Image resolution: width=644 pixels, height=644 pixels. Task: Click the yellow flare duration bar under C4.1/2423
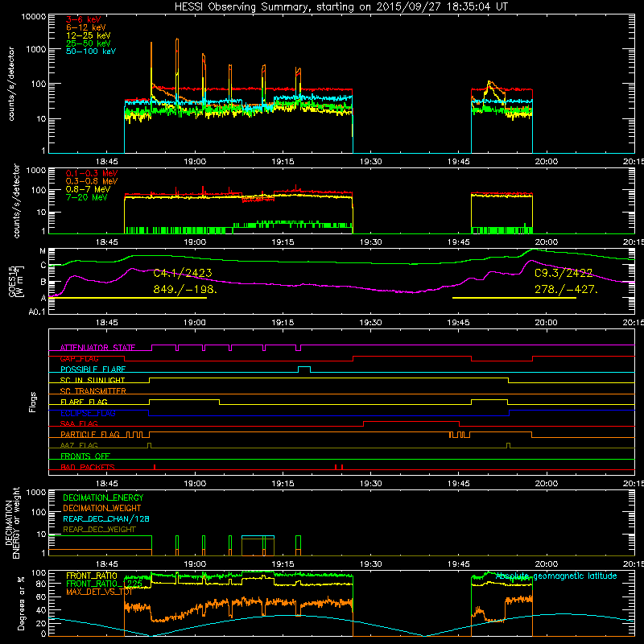click(x=128, y=298)
